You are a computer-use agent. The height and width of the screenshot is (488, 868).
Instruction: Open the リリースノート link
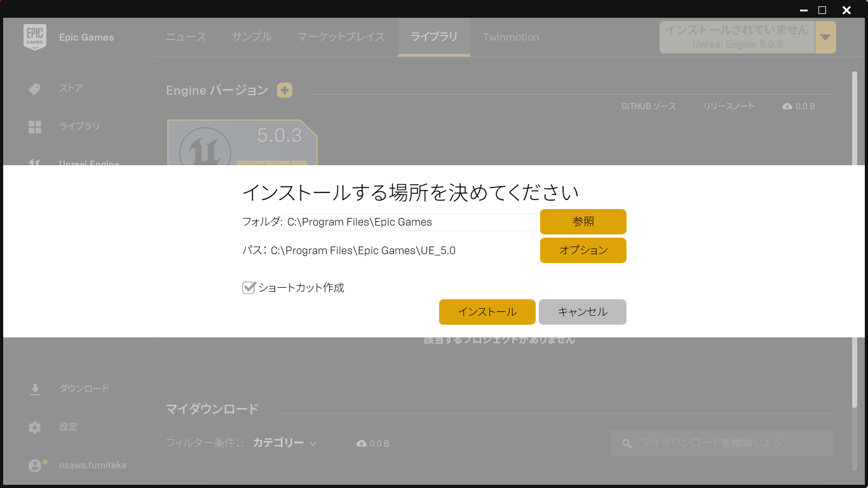(729, 106)
